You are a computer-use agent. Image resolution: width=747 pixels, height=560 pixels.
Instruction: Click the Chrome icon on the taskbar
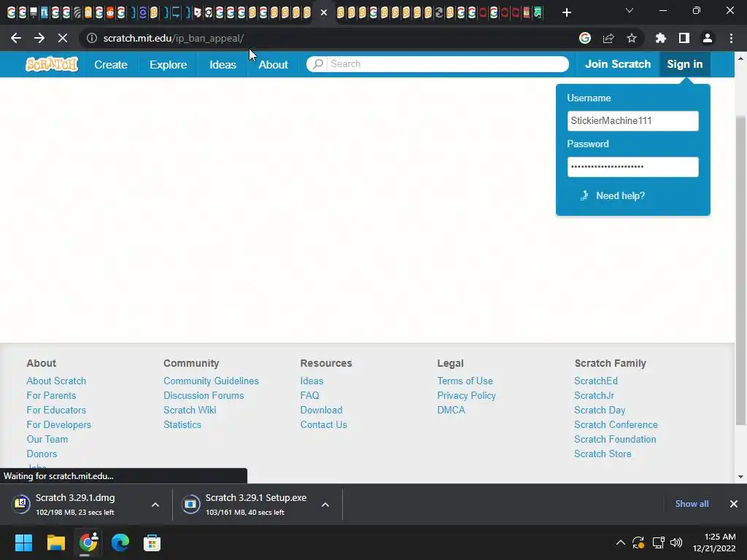click(88, 542)
